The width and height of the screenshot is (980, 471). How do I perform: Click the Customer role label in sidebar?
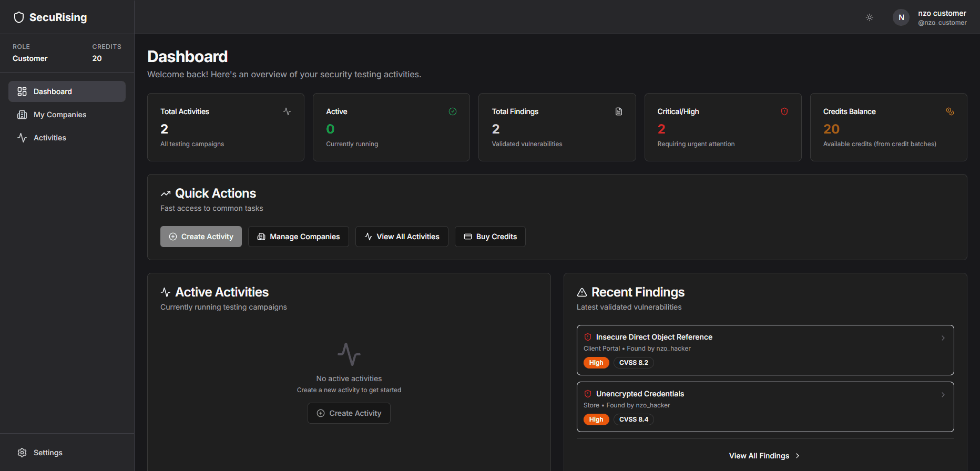pos(30,58)
